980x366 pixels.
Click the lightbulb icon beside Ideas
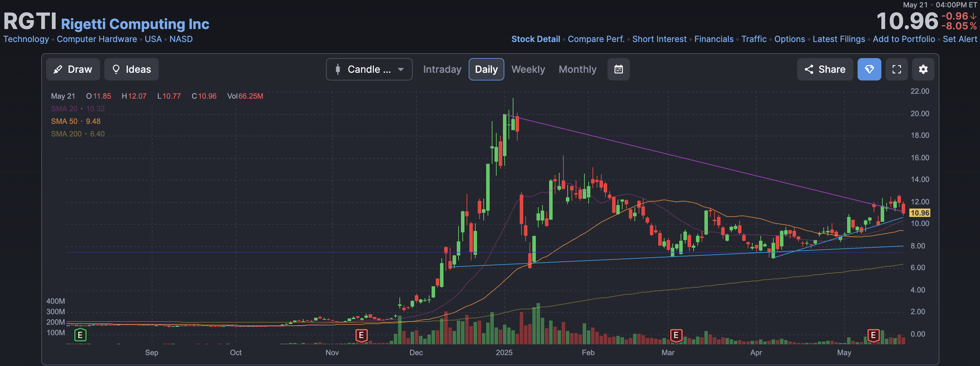[116, 69]
